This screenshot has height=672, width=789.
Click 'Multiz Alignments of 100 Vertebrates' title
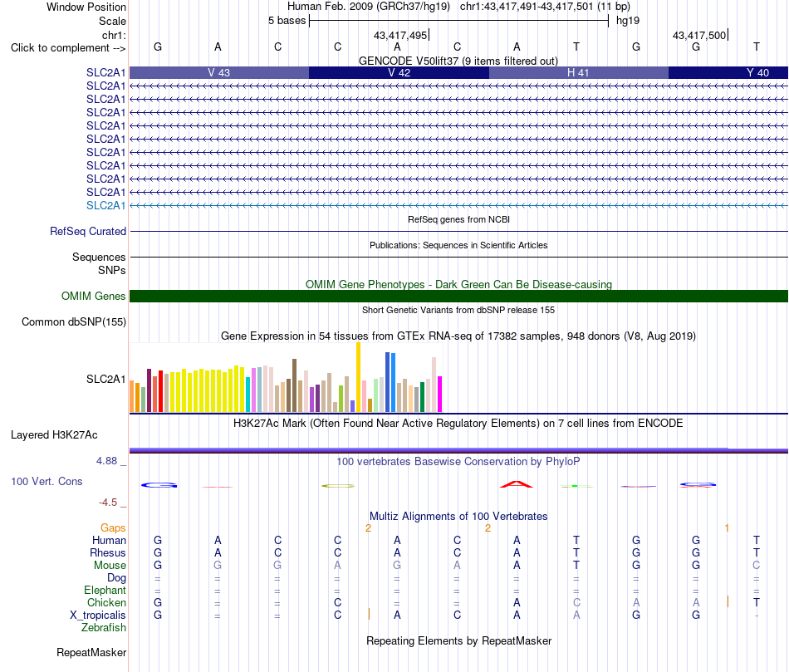point(458,516)
